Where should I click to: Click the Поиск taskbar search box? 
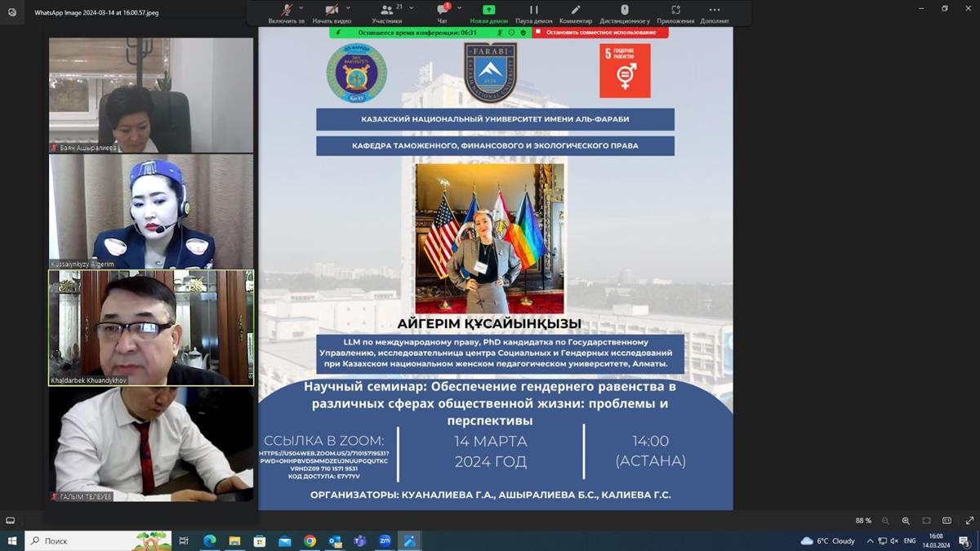(x=100, y=540)
